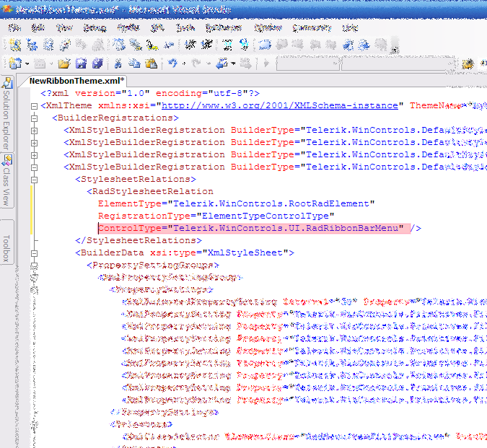The width and height of the screenshot is (487, 448).
Task: Click the Navigate Backward icon
Action: click(221, 63)
